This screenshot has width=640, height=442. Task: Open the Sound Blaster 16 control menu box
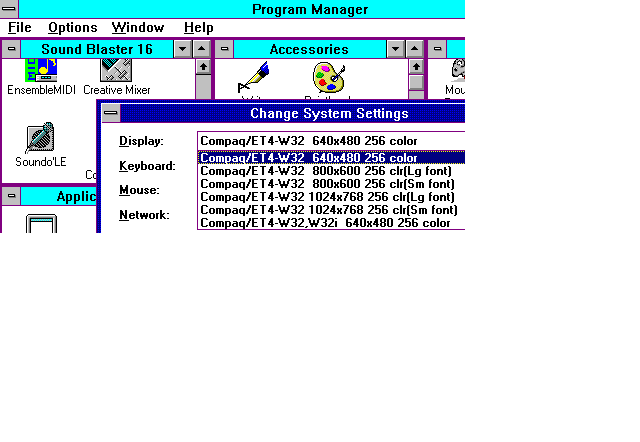point(11,49)
